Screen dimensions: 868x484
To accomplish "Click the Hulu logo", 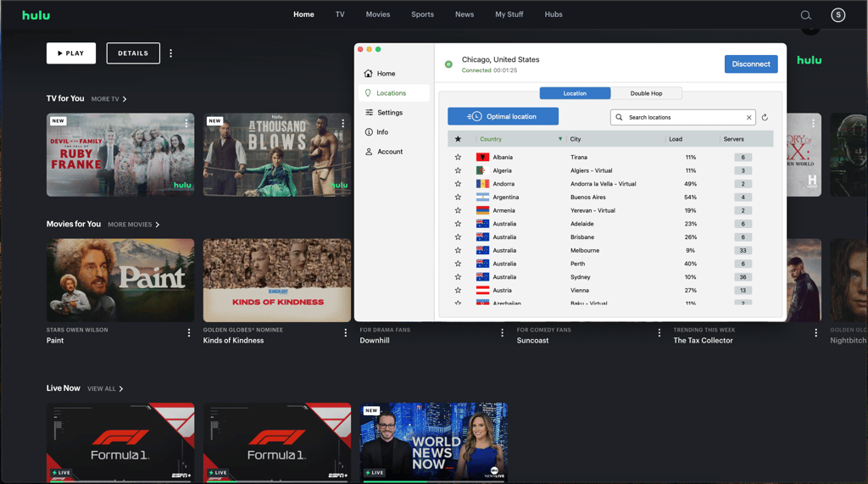I will [x=36, y=15].
